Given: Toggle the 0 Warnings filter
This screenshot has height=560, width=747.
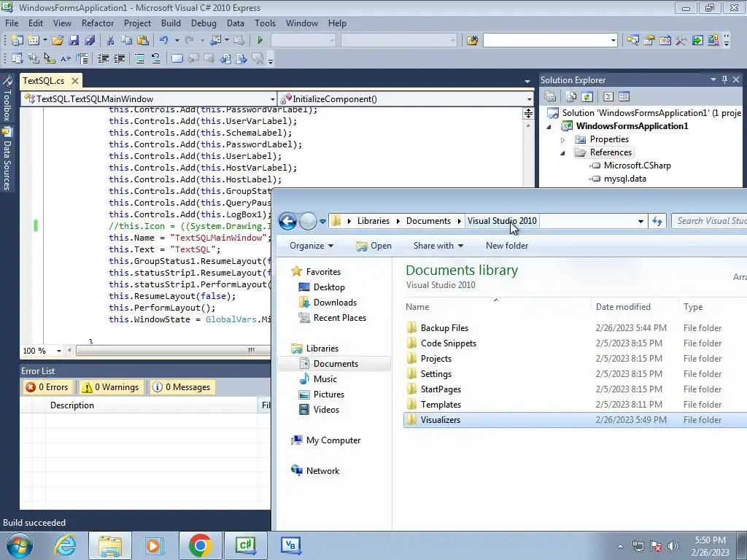Looking at the screenshot, I should (111, 387).
